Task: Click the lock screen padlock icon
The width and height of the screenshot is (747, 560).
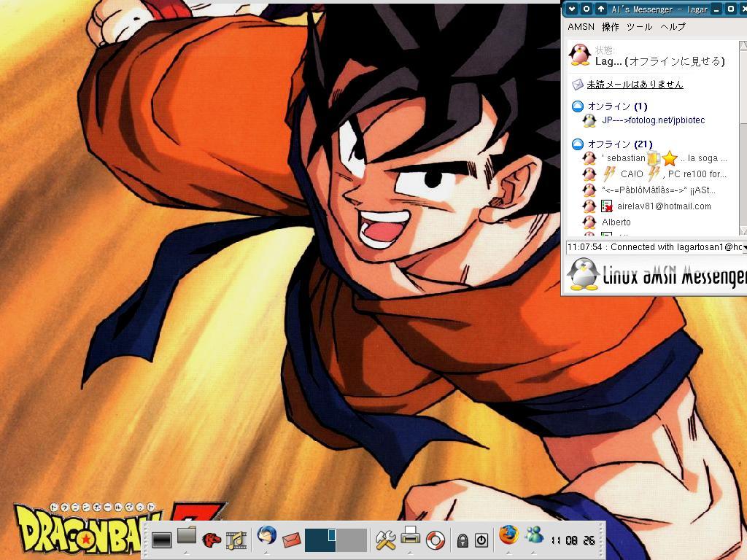Action: pyautogui.click(x=462, y=540)
